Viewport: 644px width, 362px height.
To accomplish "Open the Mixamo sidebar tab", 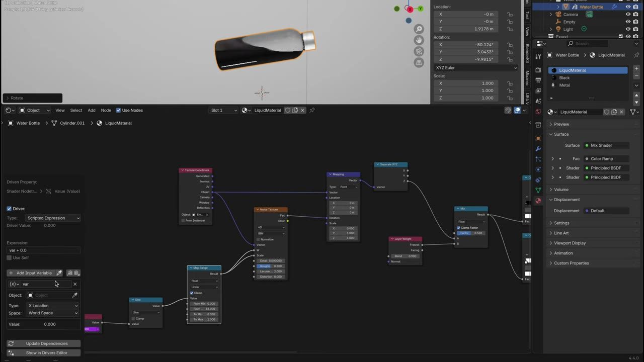I will pos(527,78).
